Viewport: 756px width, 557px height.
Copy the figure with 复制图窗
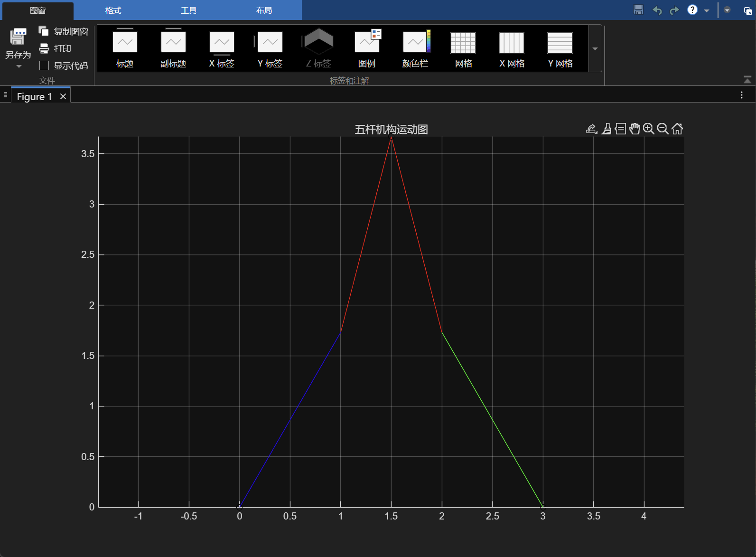click(64, 31)
